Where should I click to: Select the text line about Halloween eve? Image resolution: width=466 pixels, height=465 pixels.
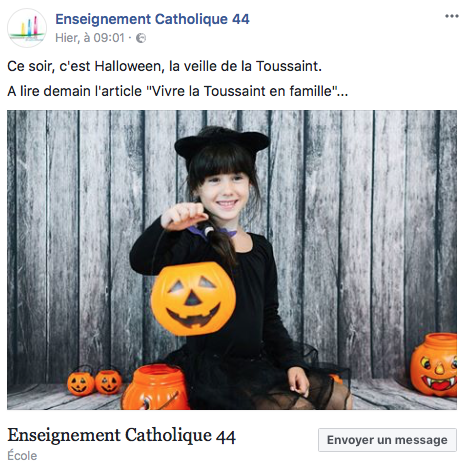coord(164,66)
